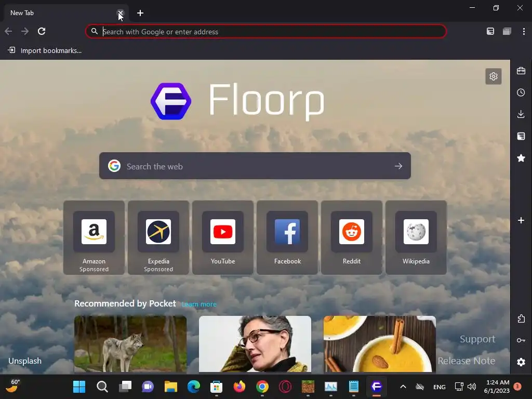Open Bookmarks star in sidebar
This screenshot has width=532, height=399.
(521, 158)
